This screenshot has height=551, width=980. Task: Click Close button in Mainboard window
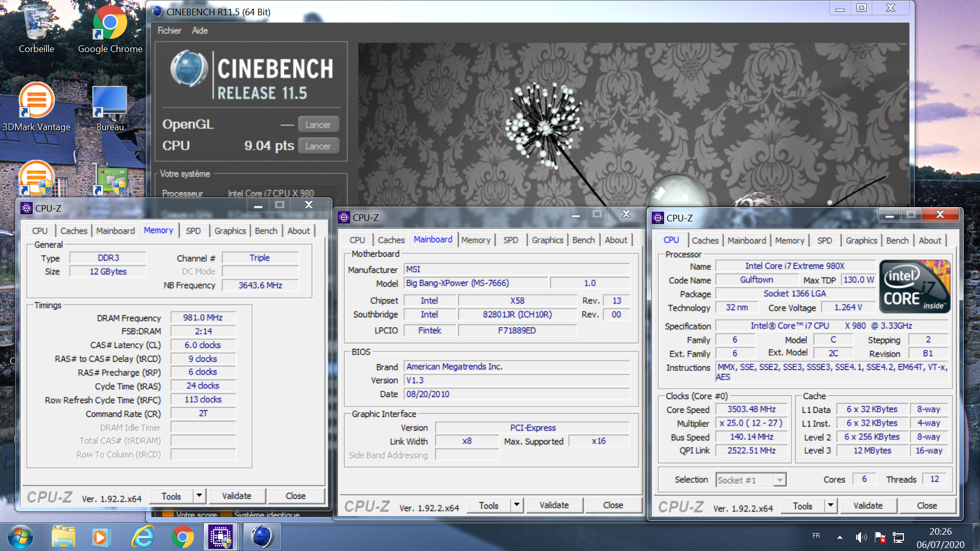[613, 505]
